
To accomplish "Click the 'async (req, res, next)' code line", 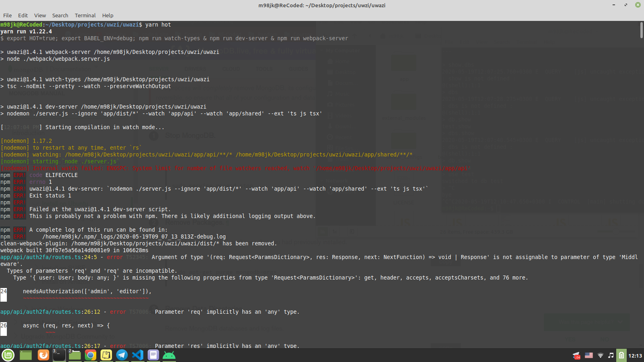I will point(66,325).
